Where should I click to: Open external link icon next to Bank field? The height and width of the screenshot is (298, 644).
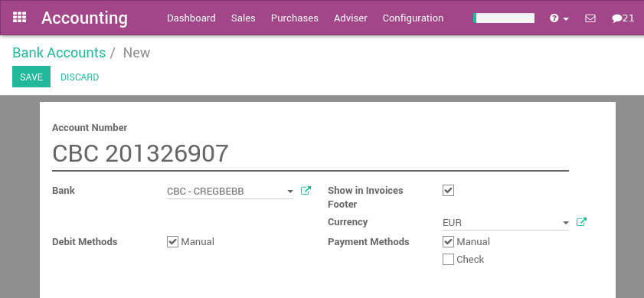coord(306,191)
